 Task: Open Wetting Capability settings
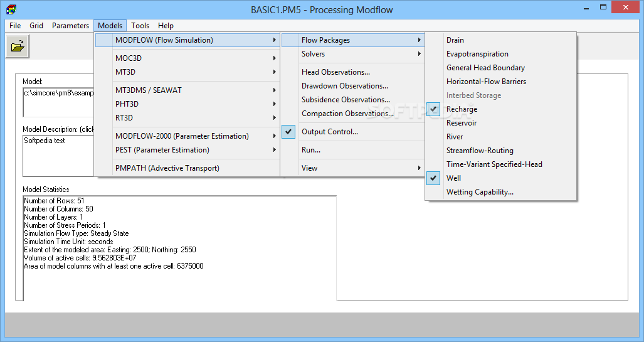(x=500, y=192)
